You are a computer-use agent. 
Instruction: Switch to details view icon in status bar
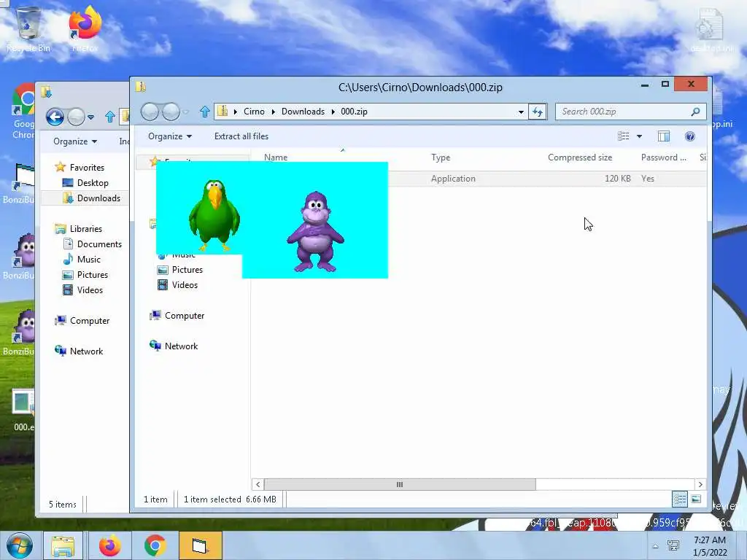pos(679,499)
